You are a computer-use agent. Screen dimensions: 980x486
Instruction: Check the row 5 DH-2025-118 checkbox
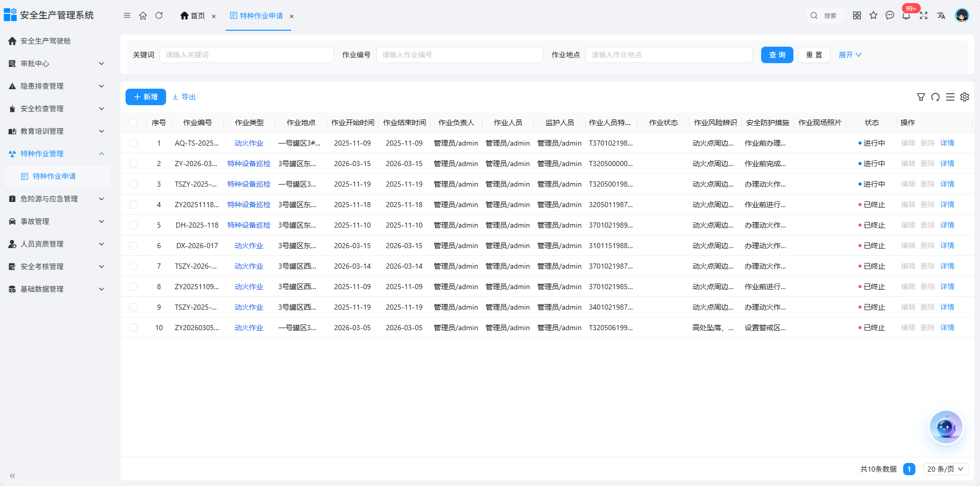tap(133, 225)
